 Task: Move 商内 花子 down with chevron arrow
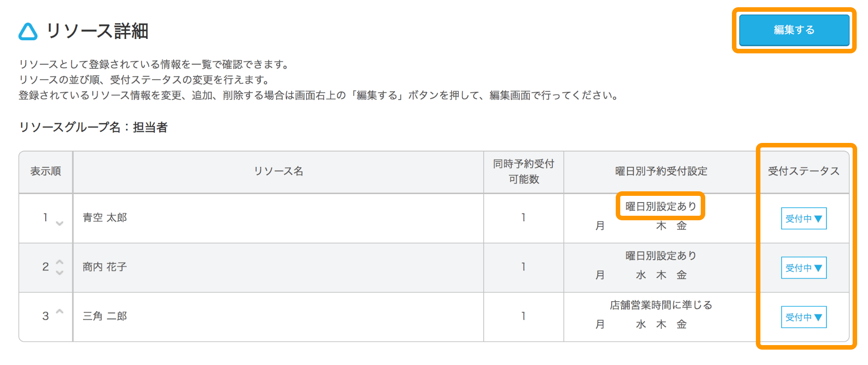click(59, 273)
